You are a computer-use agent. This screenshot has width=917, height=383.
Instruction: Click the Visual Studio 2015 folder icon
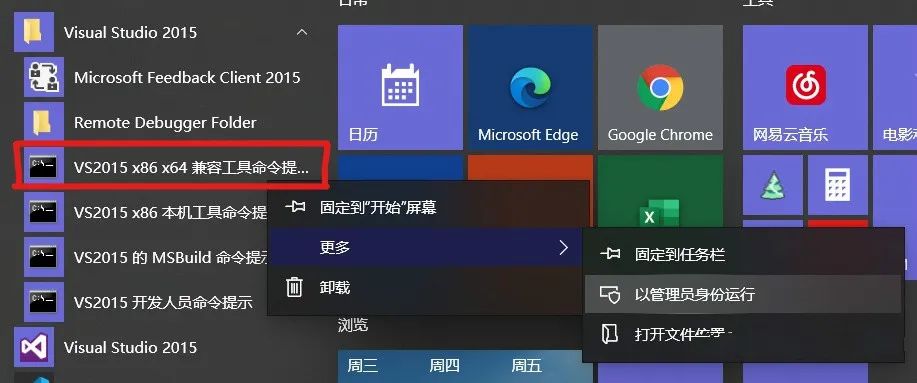click(34, 32)
